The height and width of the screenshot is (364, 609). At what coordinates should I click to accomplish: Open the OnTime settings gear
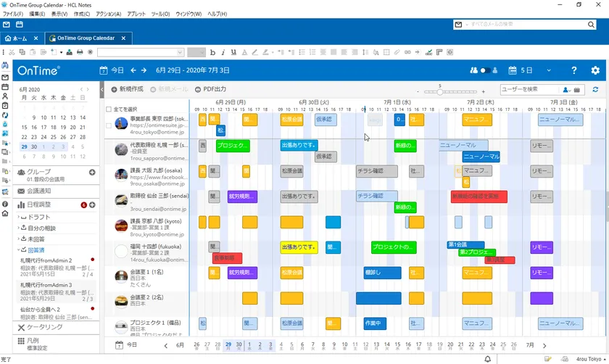tap(595, 70)
